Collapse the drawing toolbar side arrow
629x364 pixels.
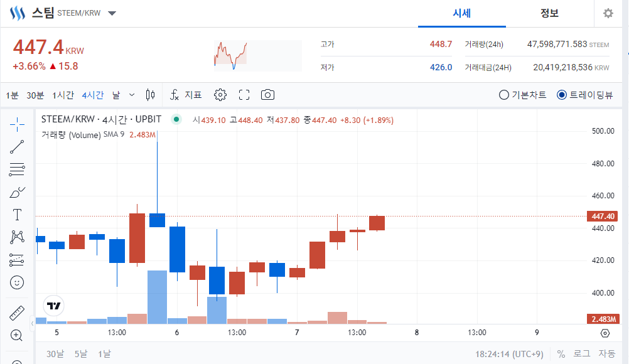33,323
